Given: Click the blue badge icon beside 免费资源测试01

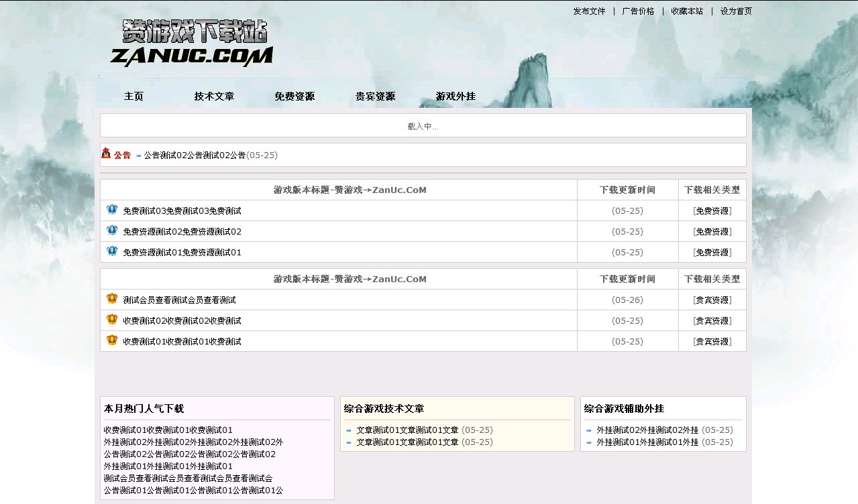Looking at the screenshot, I should tap(112, 251).
